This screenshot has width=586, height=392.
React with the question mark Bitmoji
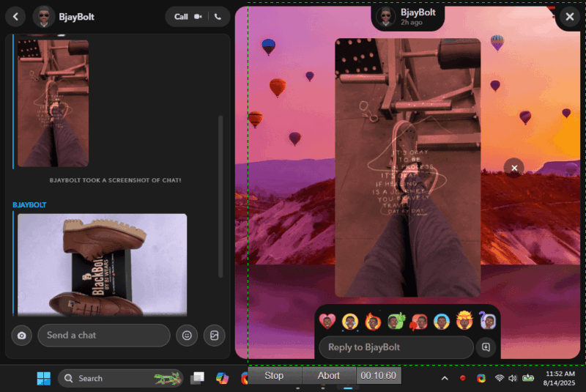tap(487, 321)
